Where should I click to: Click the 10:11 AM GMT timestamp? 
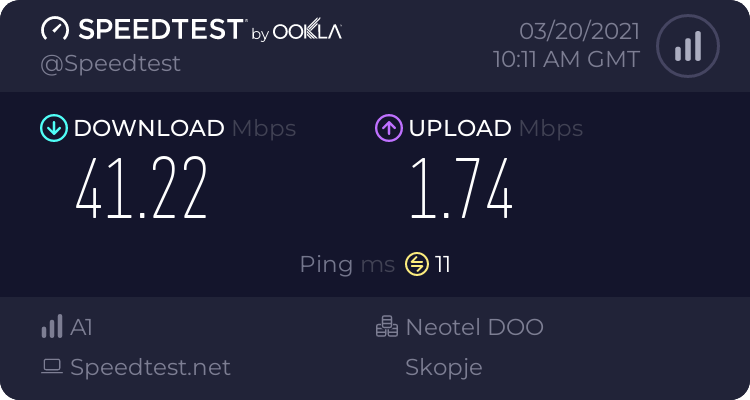pos(566,60)
